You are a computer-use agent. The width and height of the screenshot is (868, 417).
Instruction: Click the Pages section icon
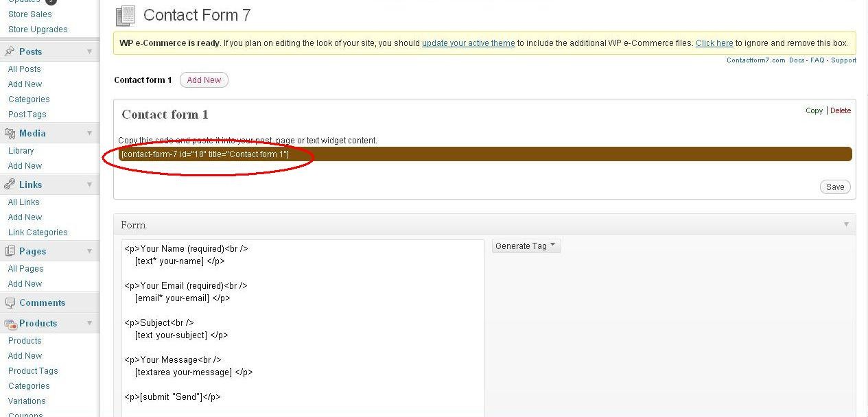pyautogui.click(x=10, y=251)
